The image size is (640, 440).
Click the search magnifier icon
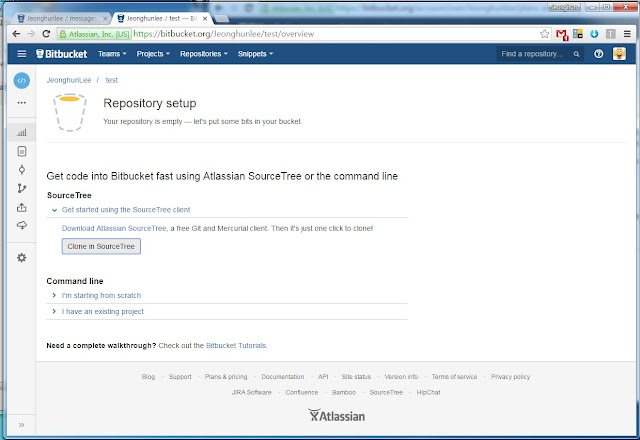click(x=576, y=54)
